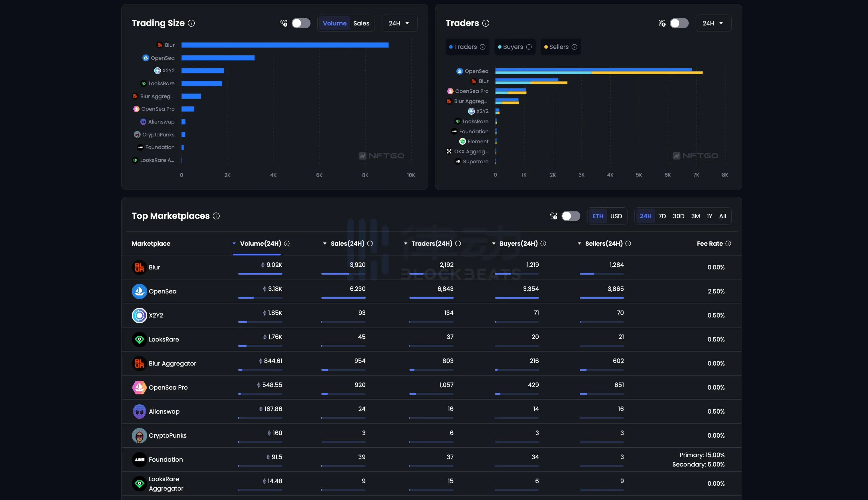
Task: Toggle Buyers series in legend
Action: (515, 47)
